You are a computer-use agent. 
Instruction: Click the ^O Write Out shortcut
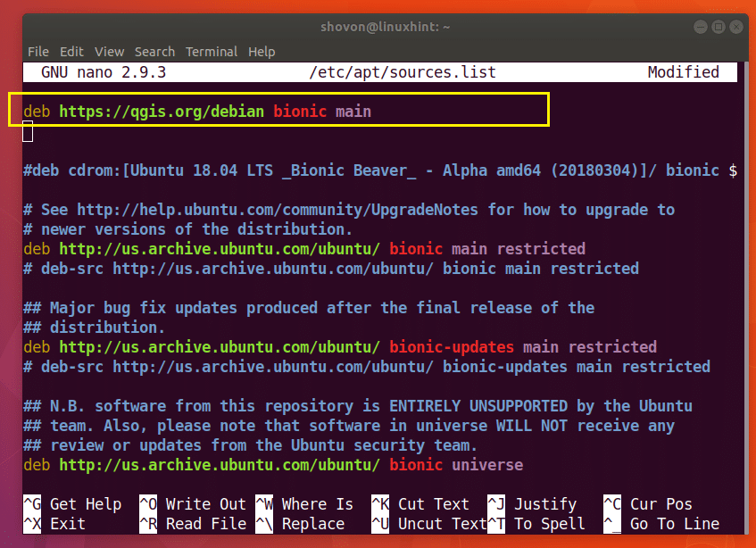[193, 504]
